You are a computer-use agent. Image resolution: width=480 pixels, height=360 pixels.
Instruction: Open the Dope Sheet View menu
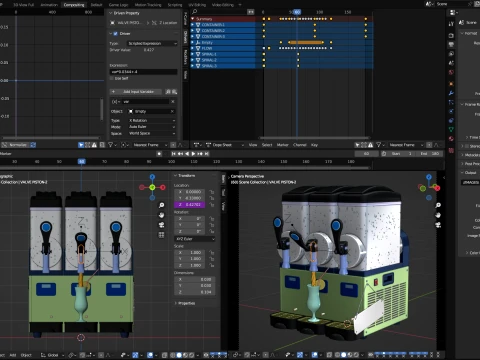[253, 145]
